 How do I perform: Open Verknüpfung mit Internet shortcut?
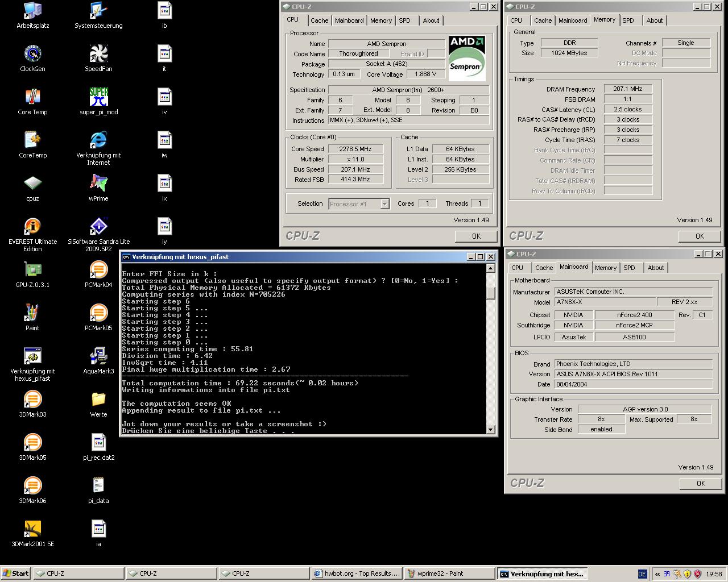coord(98,148)
